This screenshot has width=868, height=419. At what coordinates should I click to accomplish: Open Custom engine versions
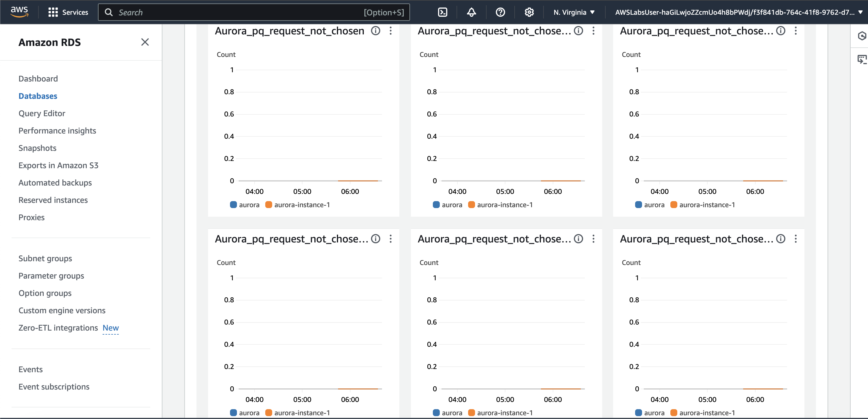click(x=62, y=310)
